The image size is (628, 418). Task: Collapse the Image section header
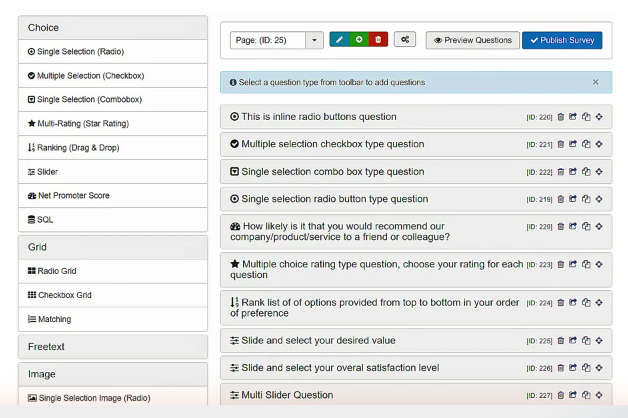113,374
